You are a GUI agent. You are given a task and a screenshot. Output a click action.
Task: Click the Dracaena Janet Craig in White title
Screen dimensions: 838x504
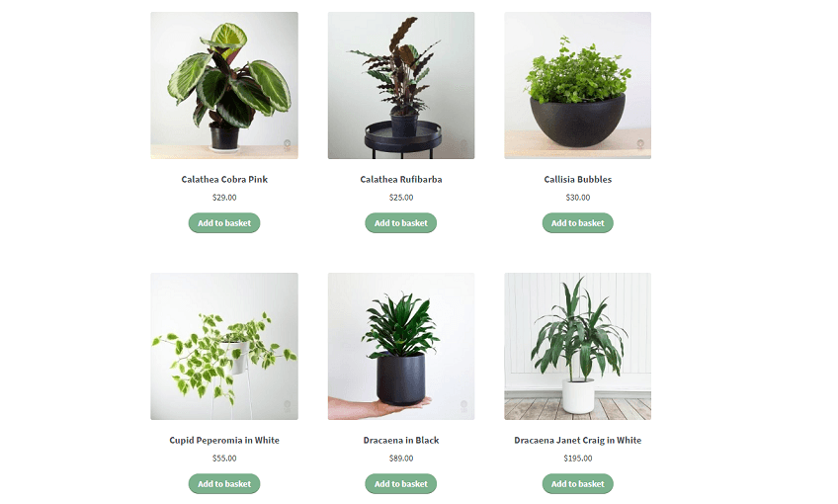tap(578, 441)
